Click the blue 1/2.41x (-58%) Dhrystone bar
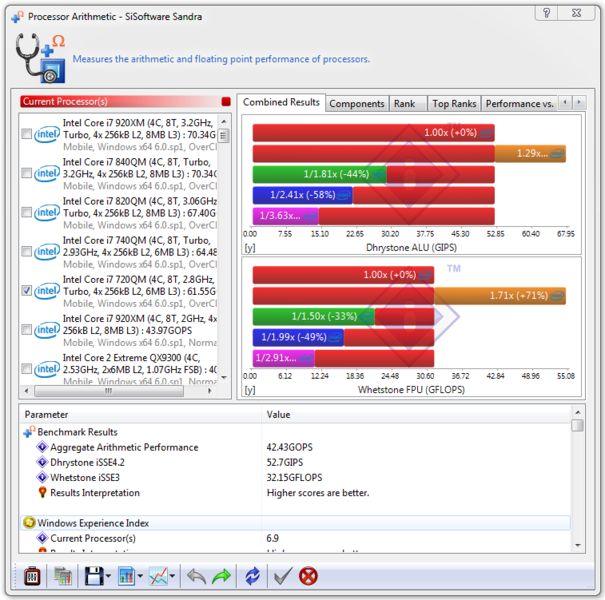 303,195
